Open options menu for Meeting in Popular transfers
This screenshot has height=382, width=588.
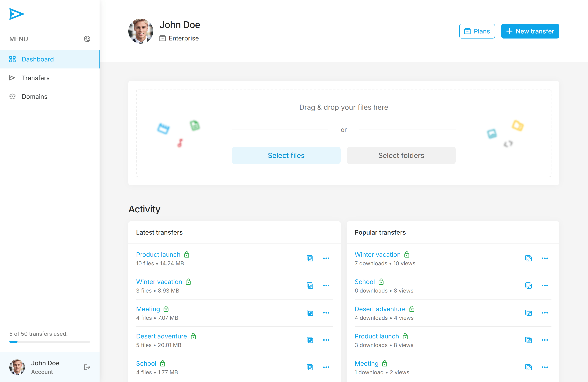coord(545,367)
